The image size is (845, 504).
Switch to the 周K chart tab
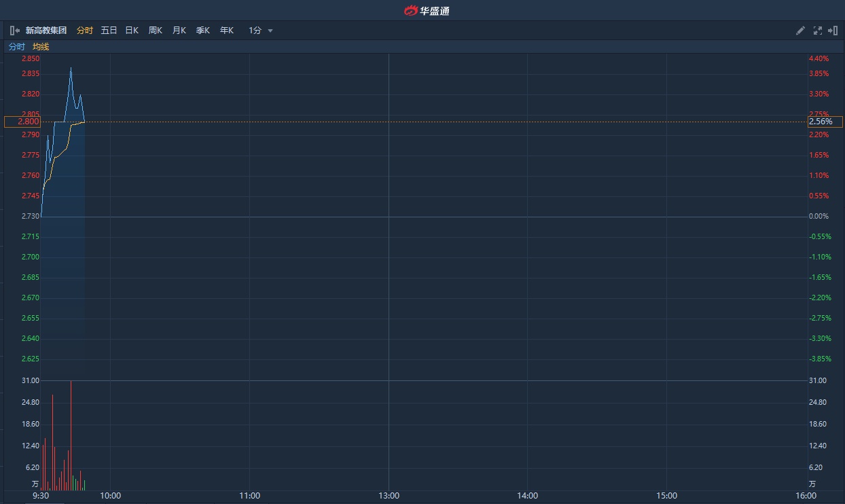156,31
